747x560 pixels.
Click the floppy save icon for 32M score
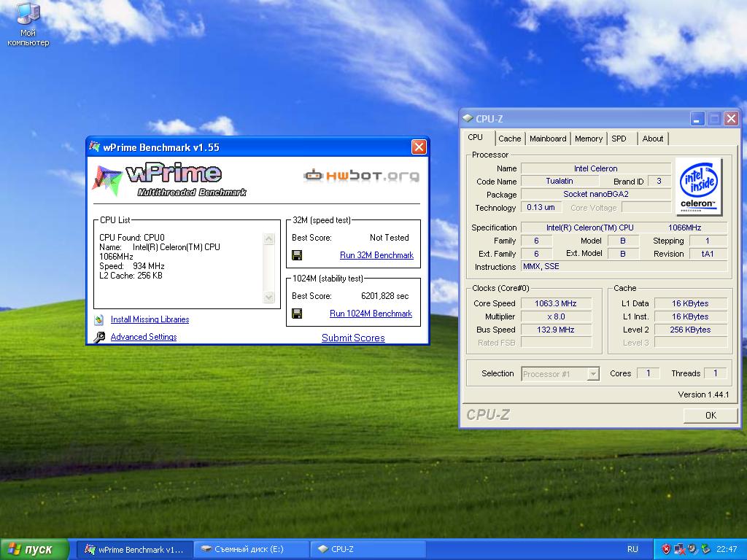tap(297, 255)
